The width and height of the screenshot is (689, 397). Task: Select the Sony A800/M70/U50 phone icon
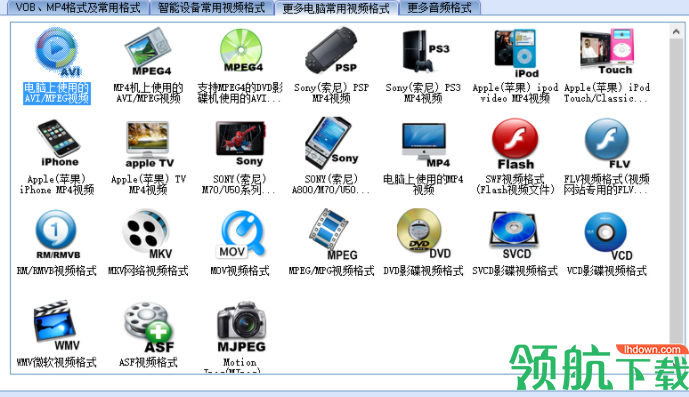coord(331,143)
